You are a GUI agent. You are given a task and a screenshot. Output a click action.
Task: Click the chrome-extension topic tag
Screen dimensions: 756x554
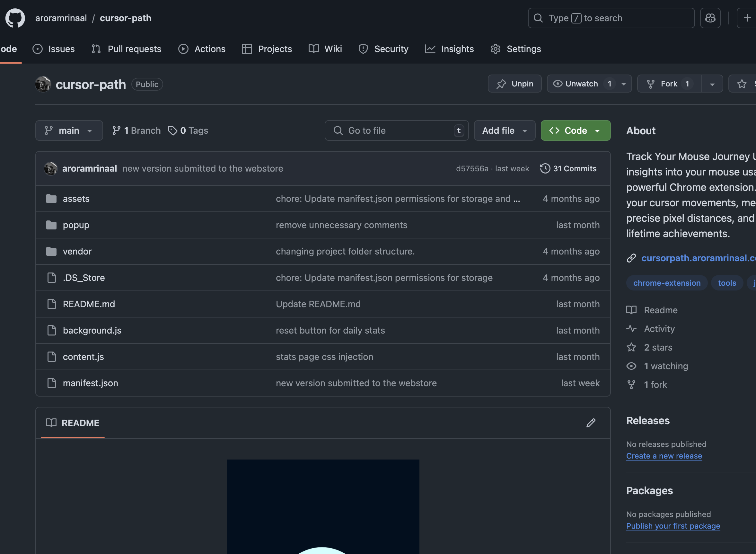click(x=667, y=283)
